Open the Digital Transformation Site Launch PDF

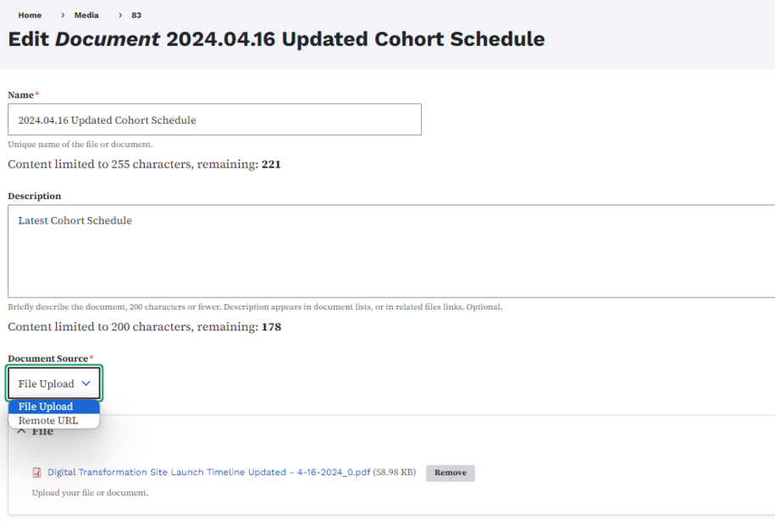point(208,473)
